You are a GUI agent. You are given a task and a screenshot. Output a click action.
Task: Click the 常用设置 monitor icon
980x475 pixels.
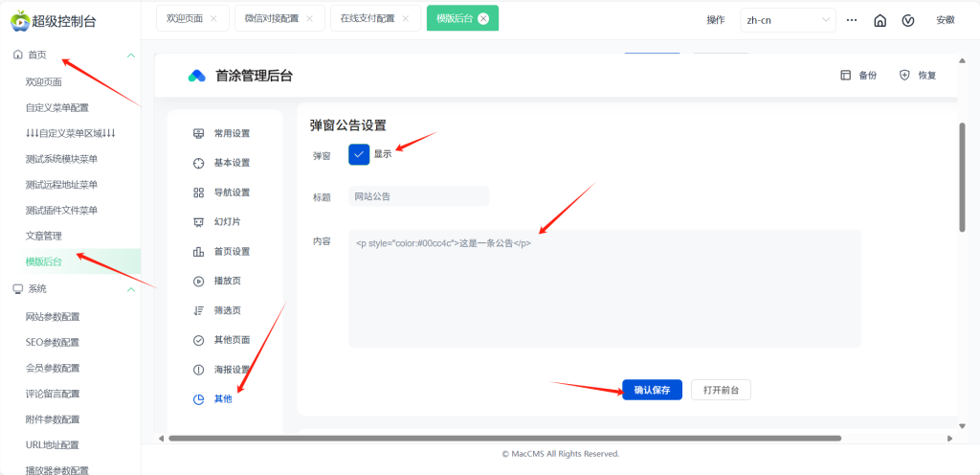[x=199, y=133]
